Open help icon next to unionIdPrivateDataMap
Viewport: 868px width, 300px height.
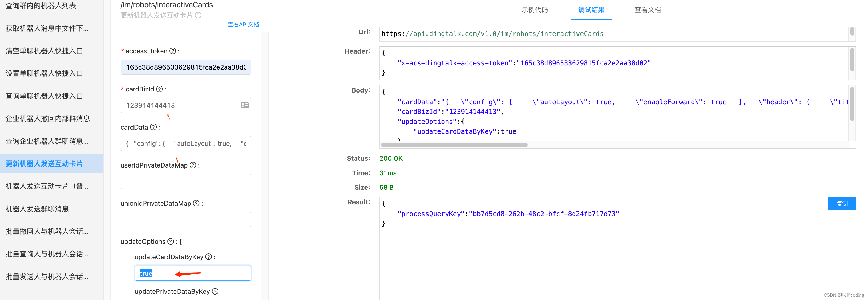(196, 203)
